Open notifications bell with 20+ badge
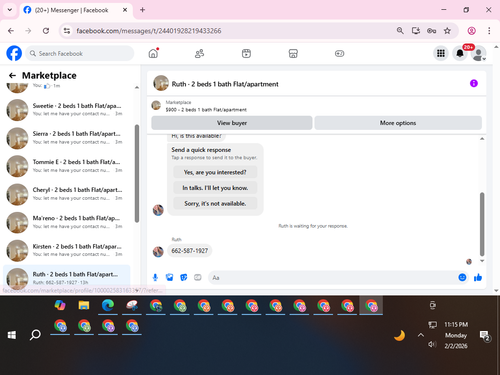 (x=460, y=53)
